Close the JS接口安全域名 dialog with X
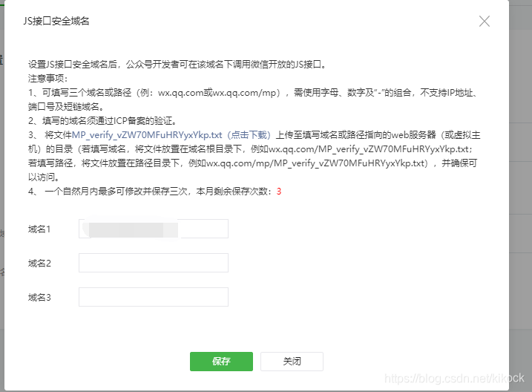Viewport: 532px width, 392px height. [485, 21]
